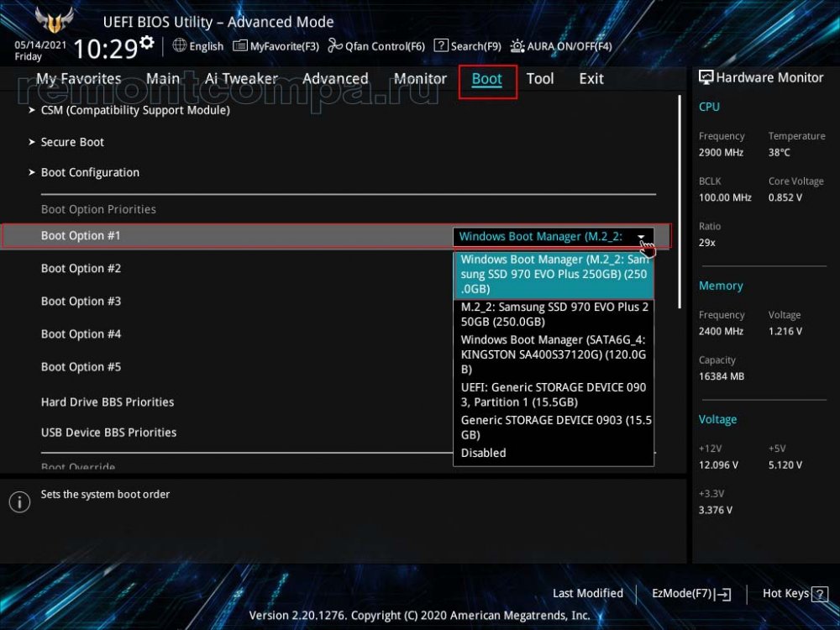Open MyFavorite(F3) from the top bar
840x630 pixels.
pos(240,46)
